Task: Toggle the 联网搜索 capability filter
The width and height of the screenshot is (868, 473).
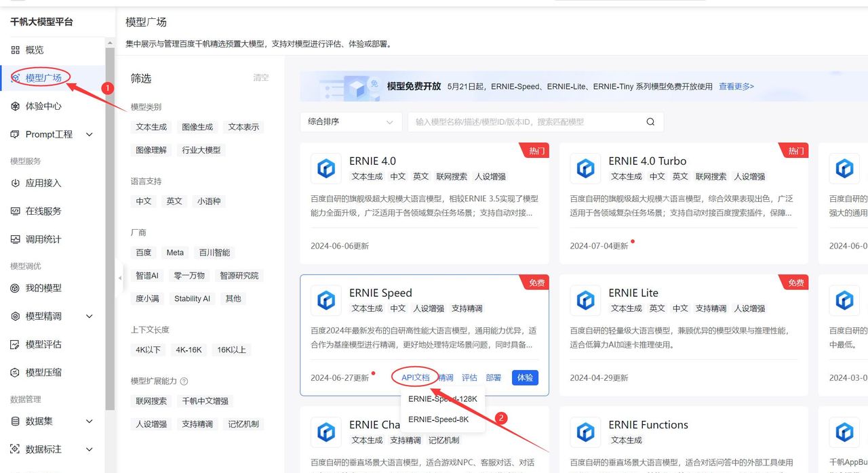Action: [x=151, y=401]
